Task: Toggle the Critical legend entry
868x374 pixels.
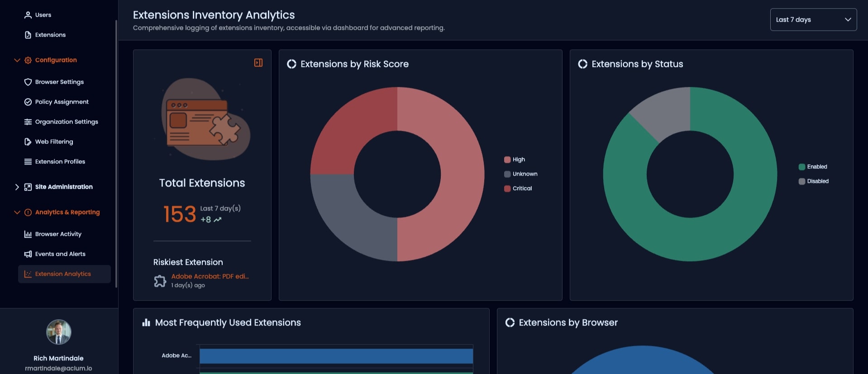Action: (x=518, y=188)
